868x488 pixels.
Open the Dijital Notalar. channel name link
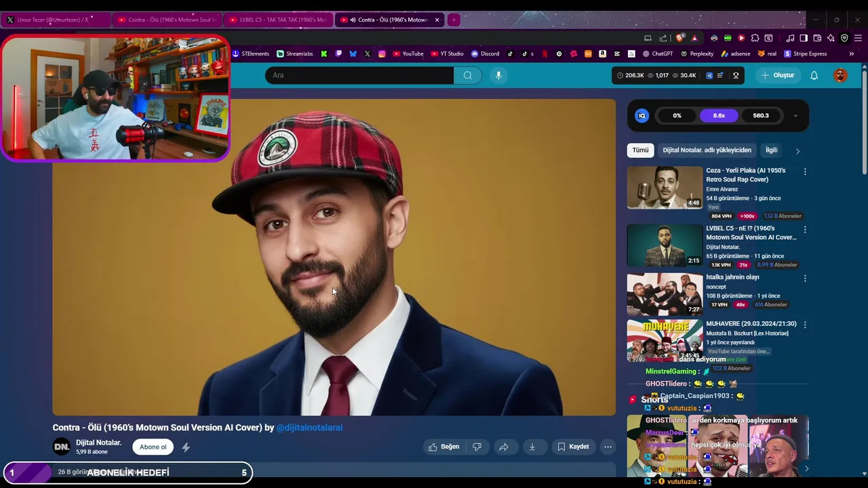click(x=98, y=443)
